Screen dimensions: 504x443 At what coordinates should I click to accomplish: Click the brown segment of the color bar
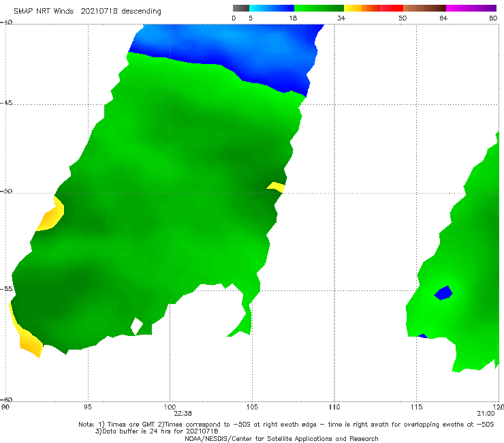point(424,8)
